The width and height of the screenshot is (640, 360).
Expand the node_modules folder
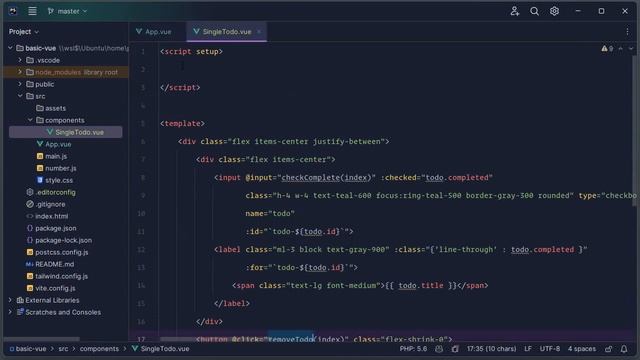coord(20,72)
